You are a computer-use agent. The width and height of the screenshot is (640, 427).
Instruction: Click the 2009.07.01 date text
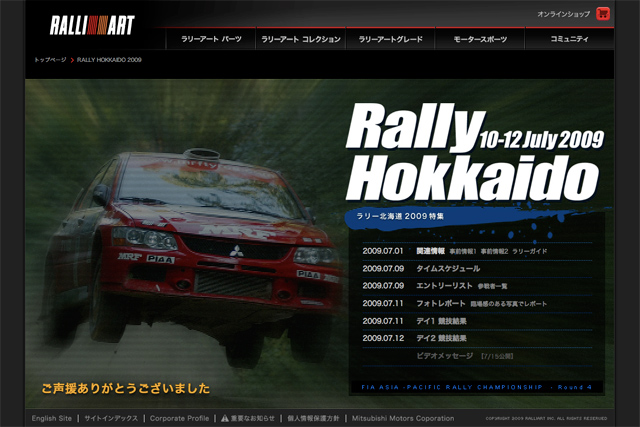pos(382,251)
